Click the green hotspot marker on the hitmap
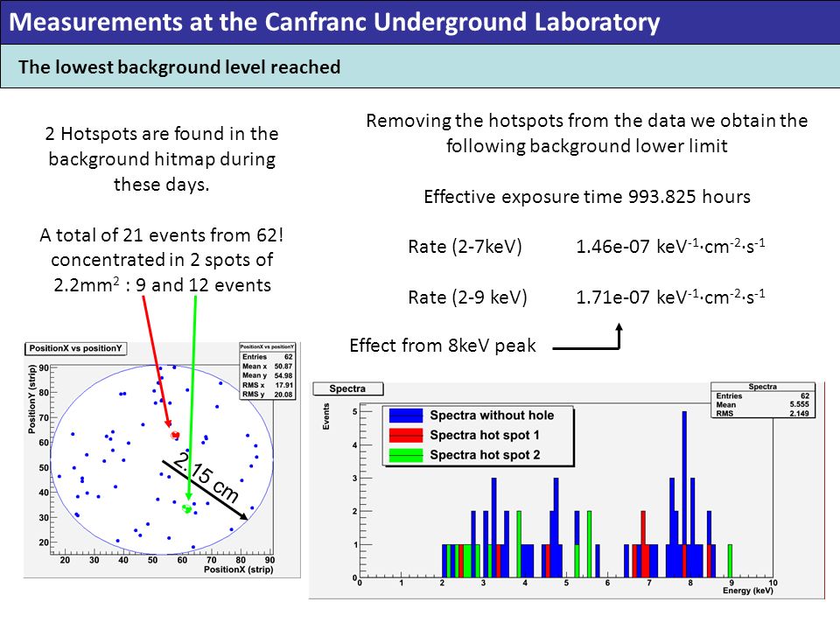This screenshot has height=630, width=840. (187, 508)
